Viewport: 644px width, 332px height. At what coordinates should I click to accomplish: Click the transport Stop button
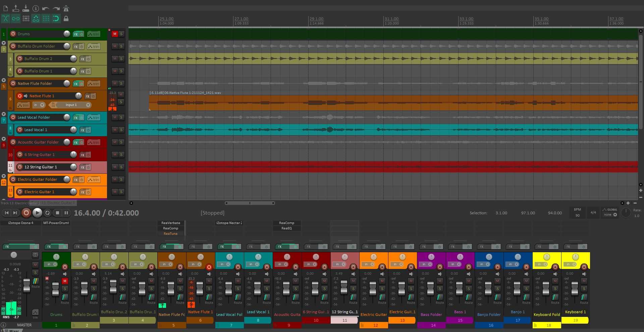click(x=57, y=213)
